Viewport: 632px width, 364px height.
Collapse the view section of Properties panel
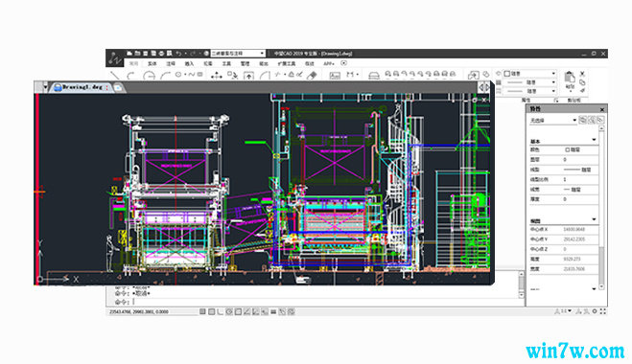point(594,219)
